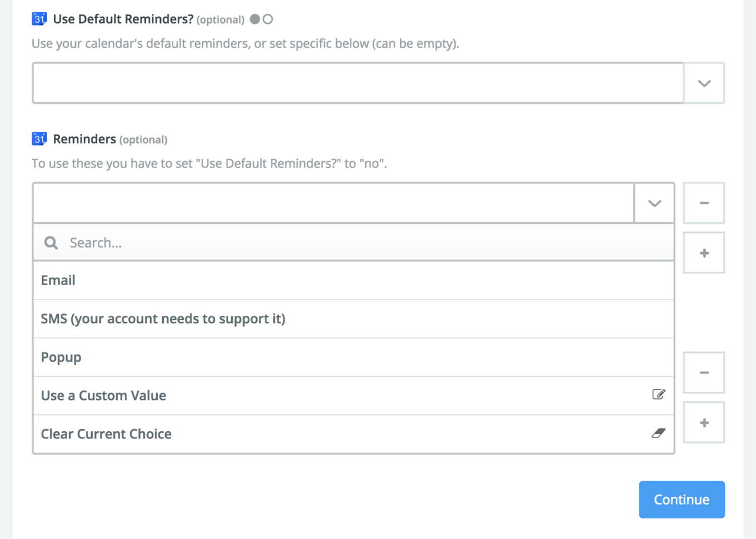Collapse the open reminder method dropdown
The height and width of the screenshot is (539, 756).
(654, 203)
